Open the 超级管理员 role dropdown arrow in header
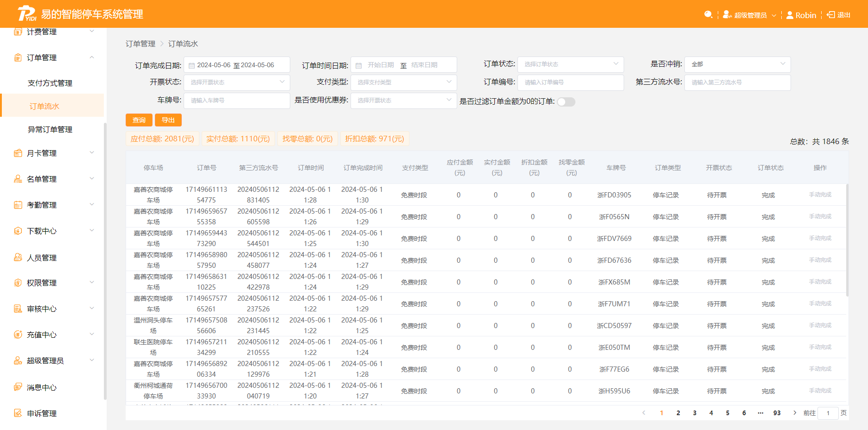 tap(774, 15)
